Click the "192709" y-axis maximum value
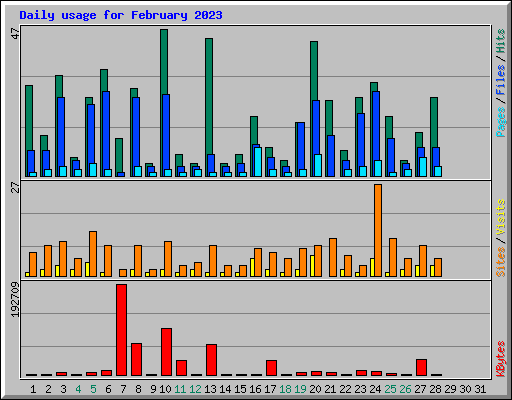 tap(15, 299)
